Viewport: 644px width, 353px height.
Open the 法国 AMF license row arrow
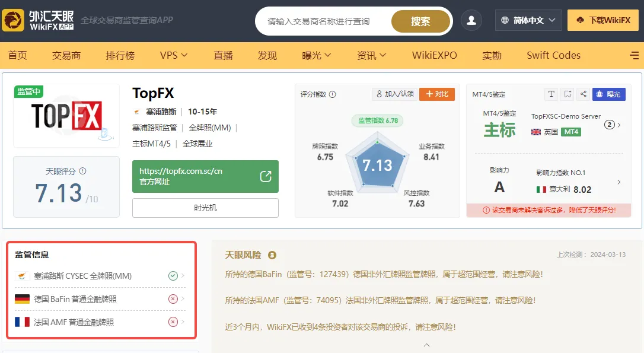[x=183, y=322]
